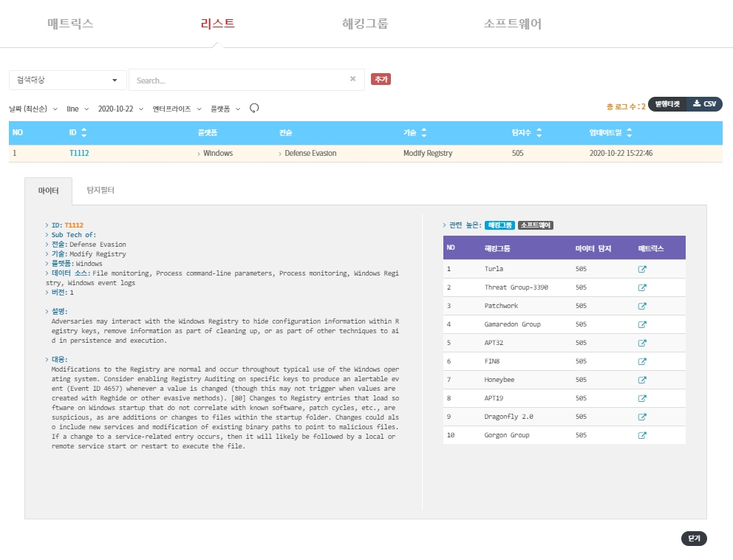The image size is (733, 560).
Task: Open the 검색대상 dropdown
Action: [x=67, y=80]
